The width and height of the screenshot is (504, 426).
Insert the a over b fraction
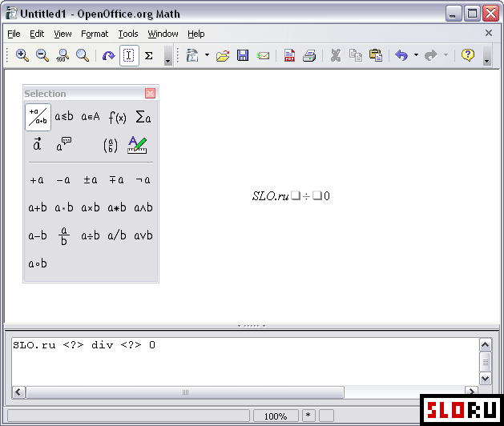coord(64,236)
